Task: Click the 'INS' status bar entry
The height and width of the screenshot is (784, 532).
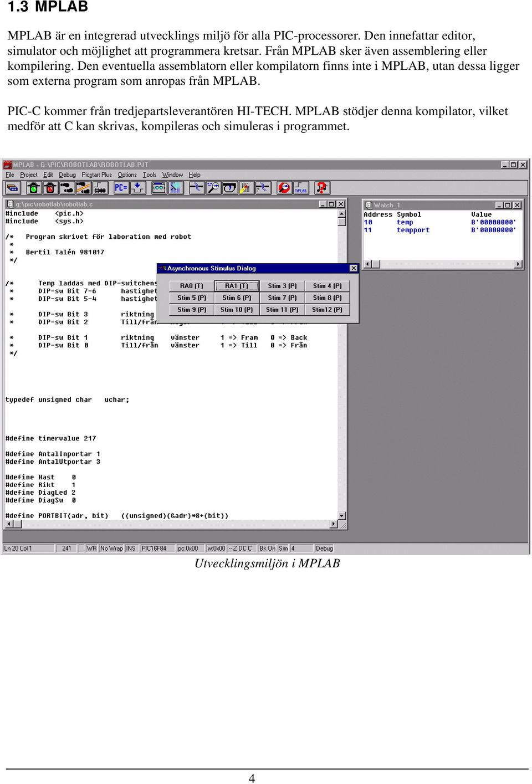Action: (131, 549)
